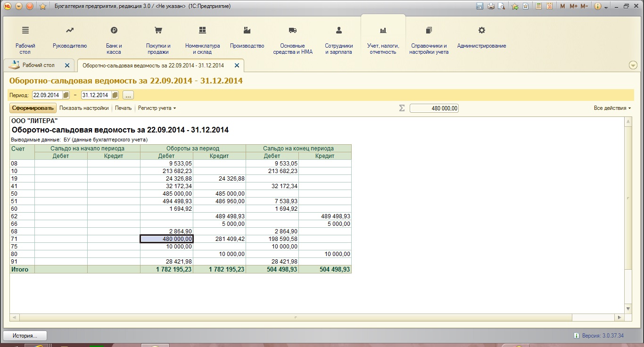Click the Версия: 3.0.37.34 link
This screenshot has width=644, height=347.
point(603,336)
